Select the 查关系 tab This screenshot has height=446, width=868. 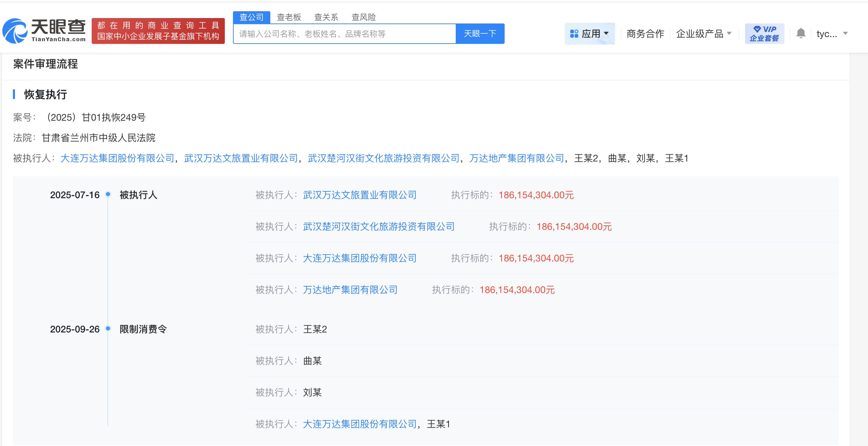click(326, 17)
